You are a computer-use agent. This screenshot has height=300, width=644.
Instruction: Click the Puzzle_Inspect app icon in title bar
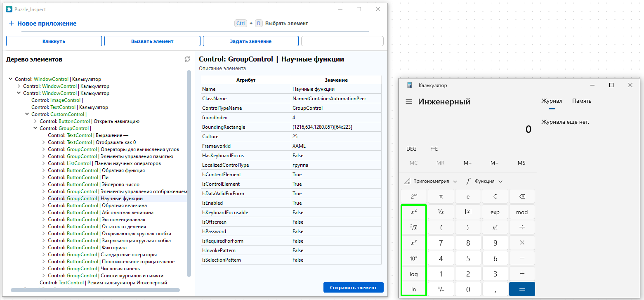(9, 9)
